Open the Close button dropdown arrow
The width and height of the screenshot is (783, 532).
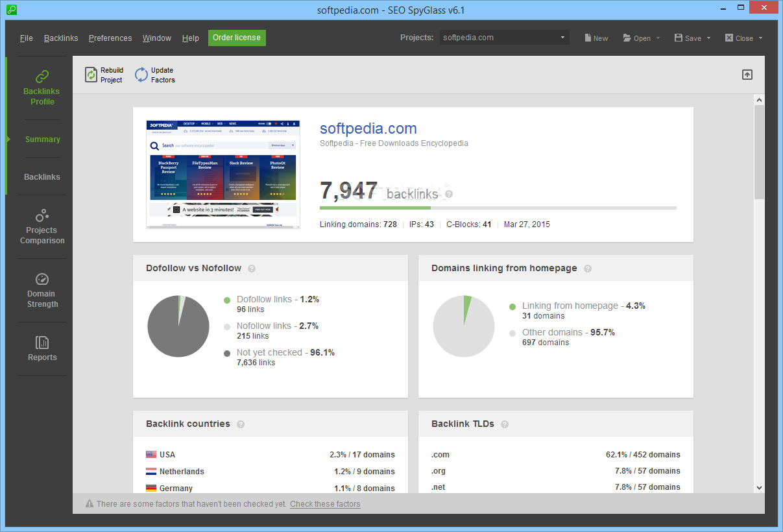coord(760,38)
